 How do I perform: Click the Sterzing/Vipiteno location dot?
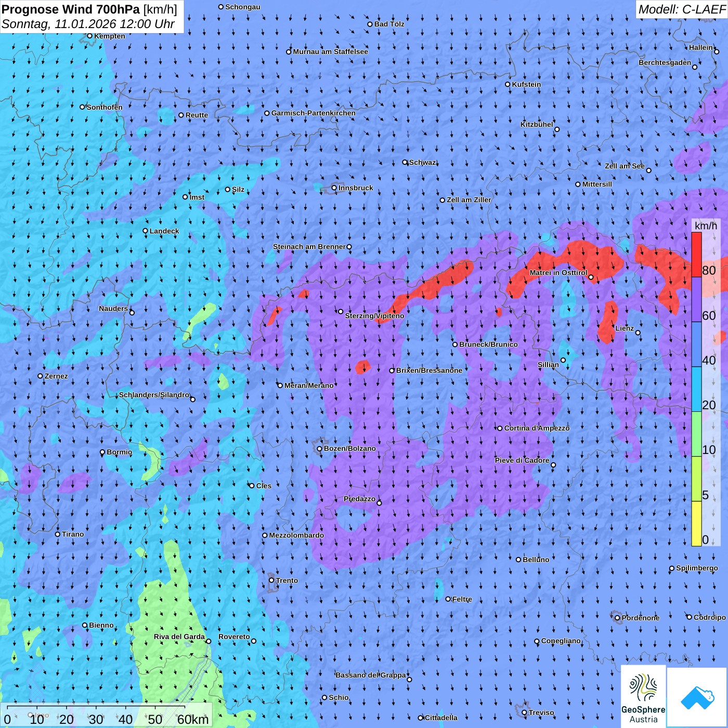(x=341, y=311)
